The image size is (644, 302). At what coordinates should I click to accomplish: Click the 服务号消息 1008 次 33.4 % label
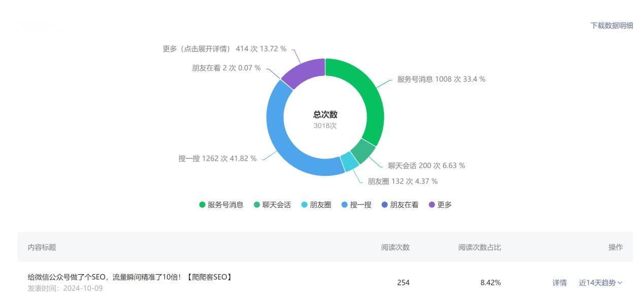441,79
